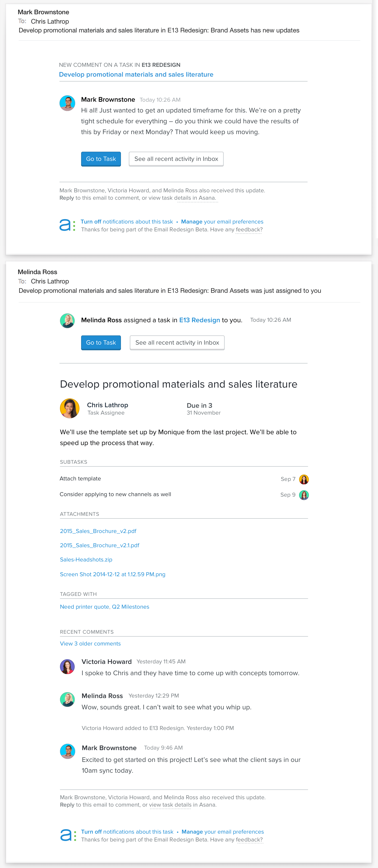Click assignee avatar on Attach template subtask
Viewport: 378px width, 868px height.
304,479
